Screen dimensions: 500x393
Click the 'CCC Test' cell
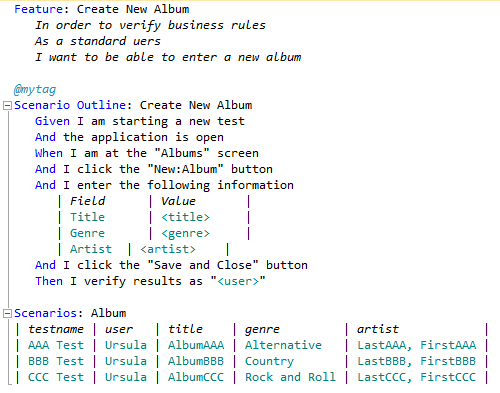click(x=56, y=377)
